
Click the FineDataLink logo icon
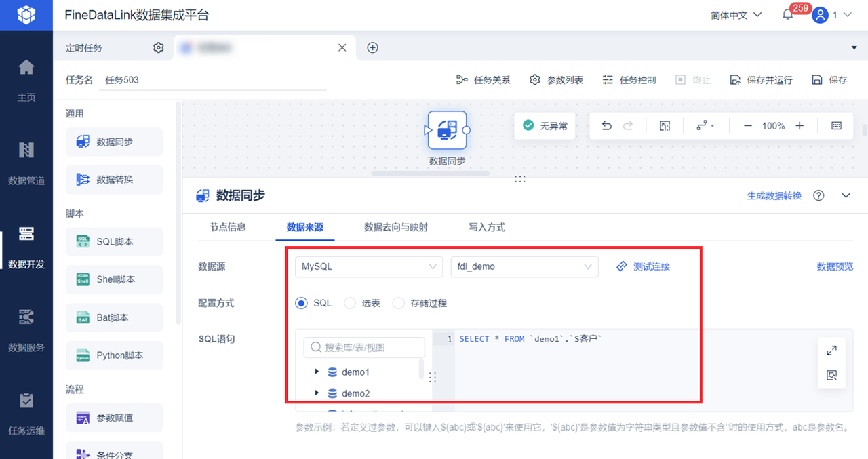[26, 14]
